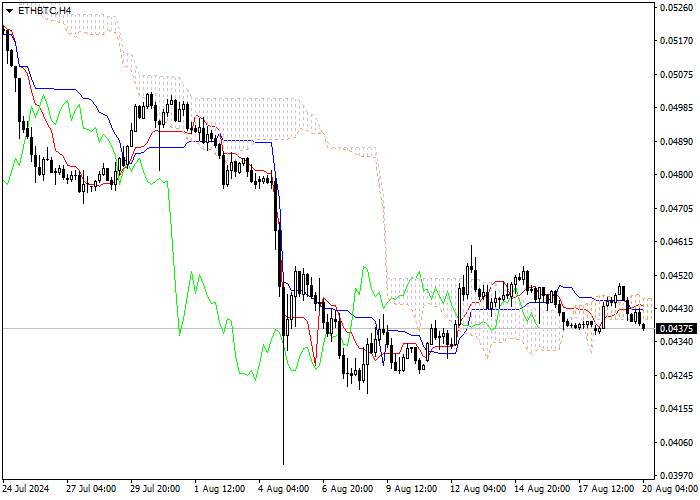The image size is (700, 500).
Task: Click the last candlestick at the current price
Action: (x=643, y=327)
